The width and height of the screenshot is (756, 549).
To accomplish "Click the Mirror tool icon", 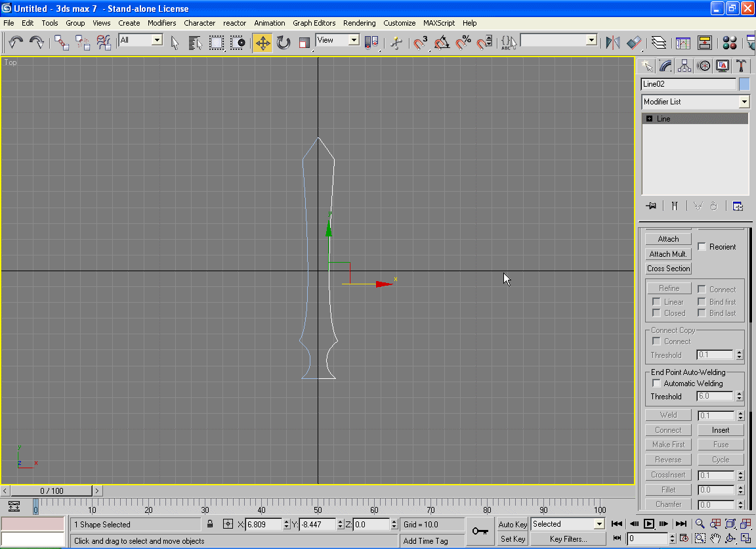I will 613,43.
